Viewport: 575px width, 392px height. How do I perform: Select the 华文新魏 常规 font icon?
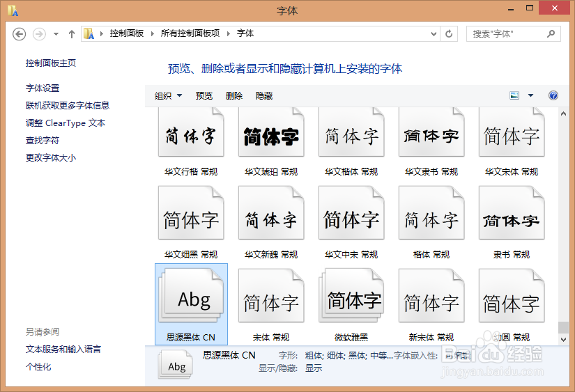271,213
